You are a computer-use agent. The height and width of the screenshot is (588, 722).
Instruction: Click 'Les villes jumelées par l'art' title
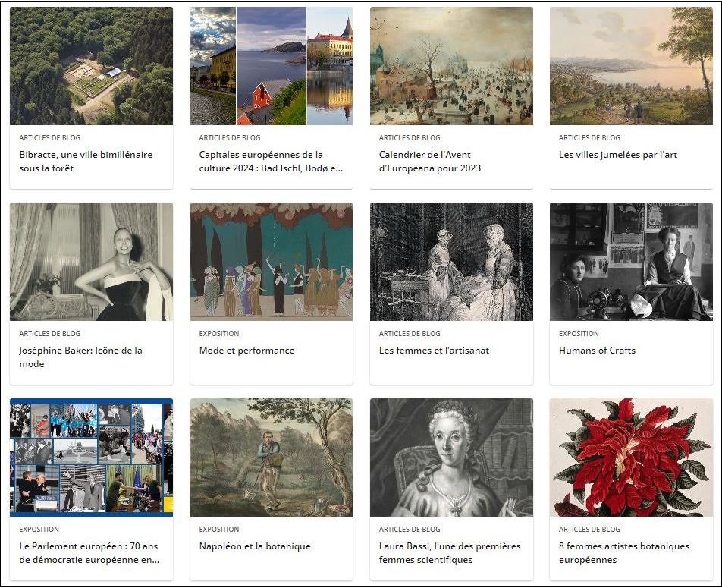(x=618, y=155)
